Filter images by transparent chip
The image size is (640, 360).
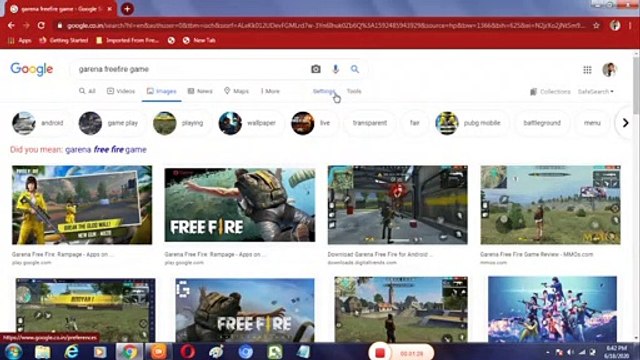click(370, 123)
